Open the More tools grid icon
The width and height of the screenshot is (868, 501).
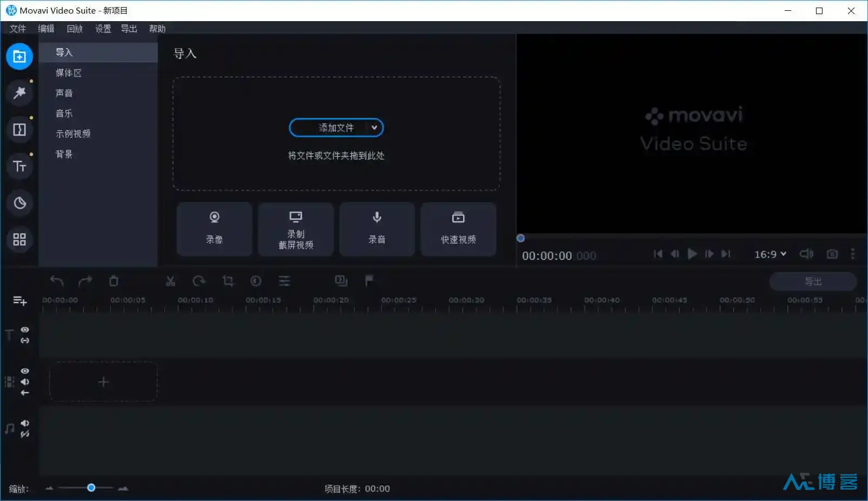(20, 240)
